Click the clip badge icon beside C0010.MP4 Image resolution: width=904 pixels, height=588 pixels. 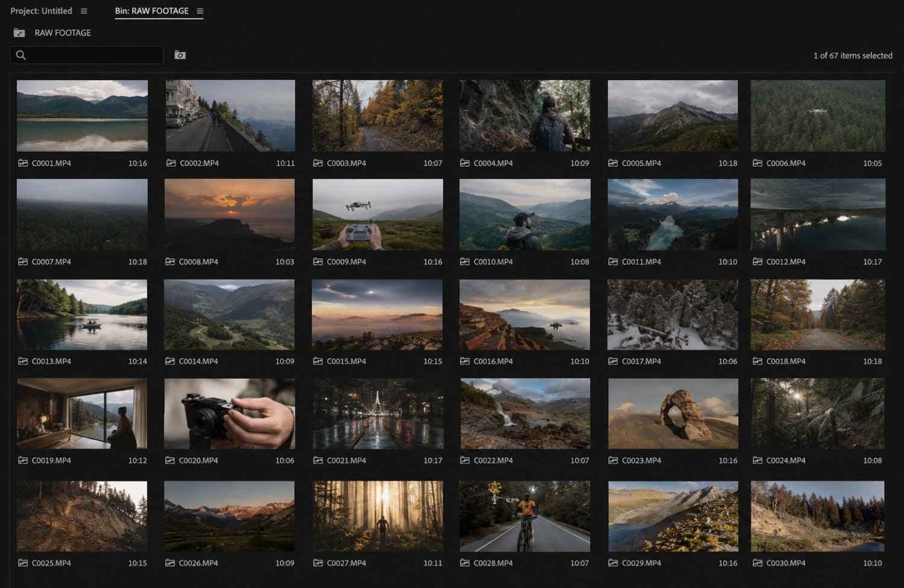click(x=465, y=262)
